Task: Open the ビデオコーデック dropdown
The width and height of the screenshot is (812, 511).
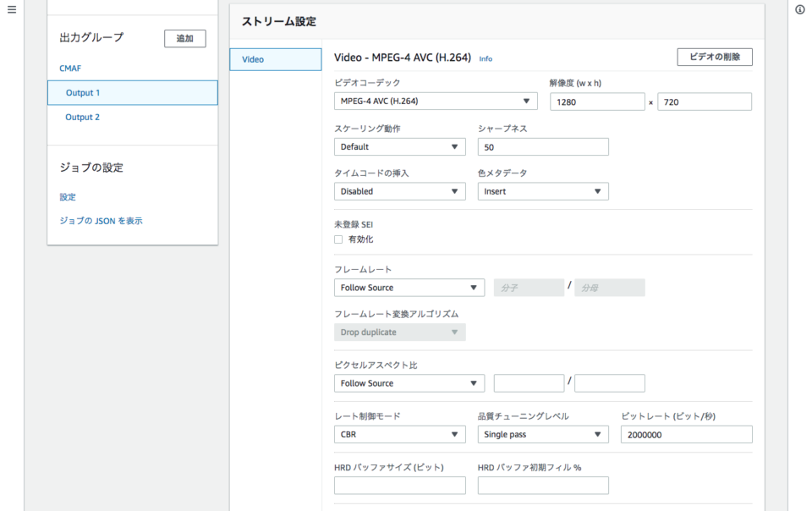Action: (435, 101)
